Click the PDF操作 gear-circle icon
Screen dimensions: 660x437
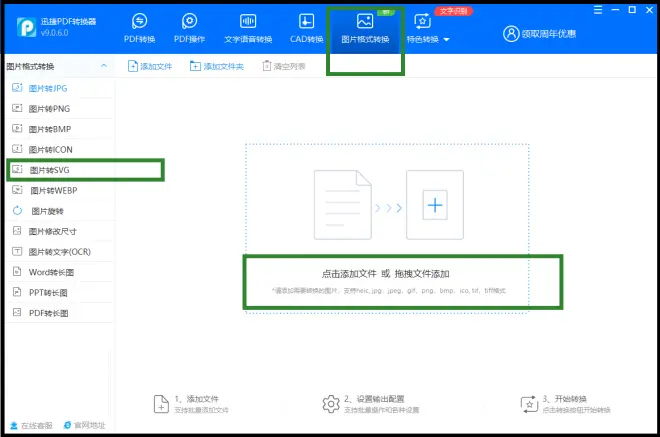(x=189, y=21)
